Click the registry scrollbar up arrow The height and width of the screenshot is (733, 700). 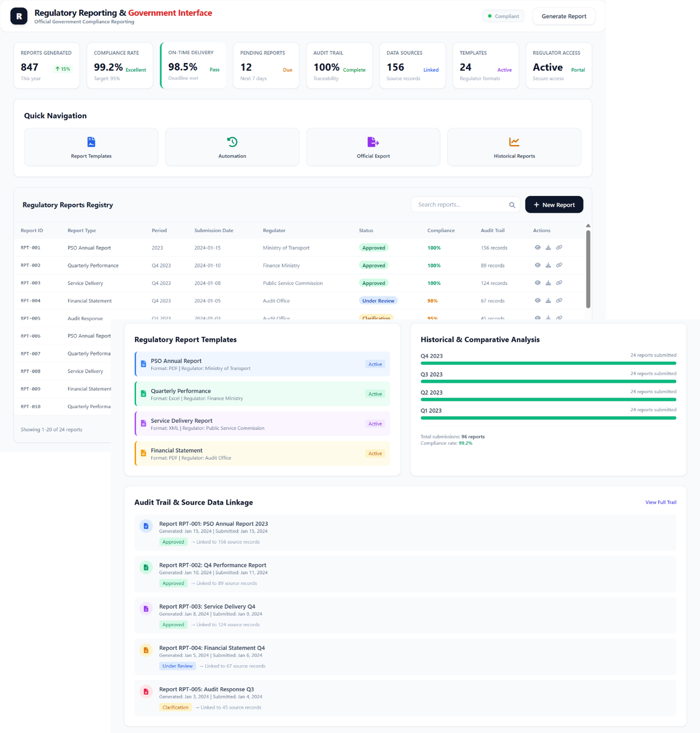[x=588, y=225]
